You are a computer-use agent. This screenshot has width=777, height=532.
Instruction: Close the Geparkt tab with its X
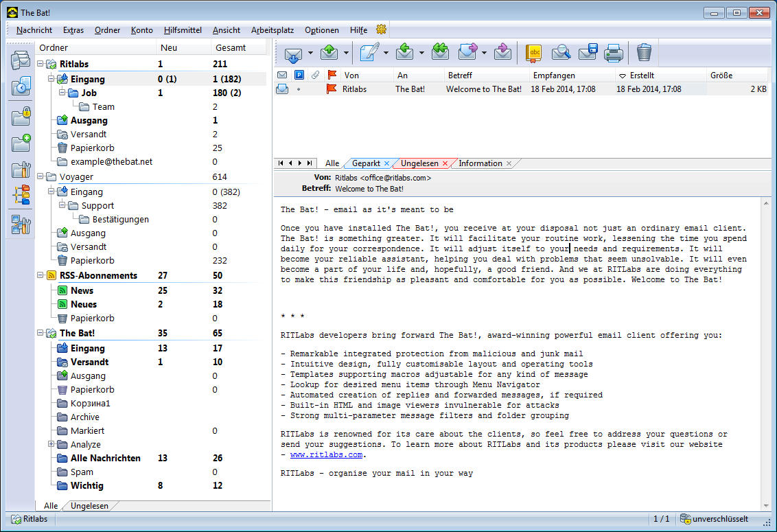tap(387, 163)
